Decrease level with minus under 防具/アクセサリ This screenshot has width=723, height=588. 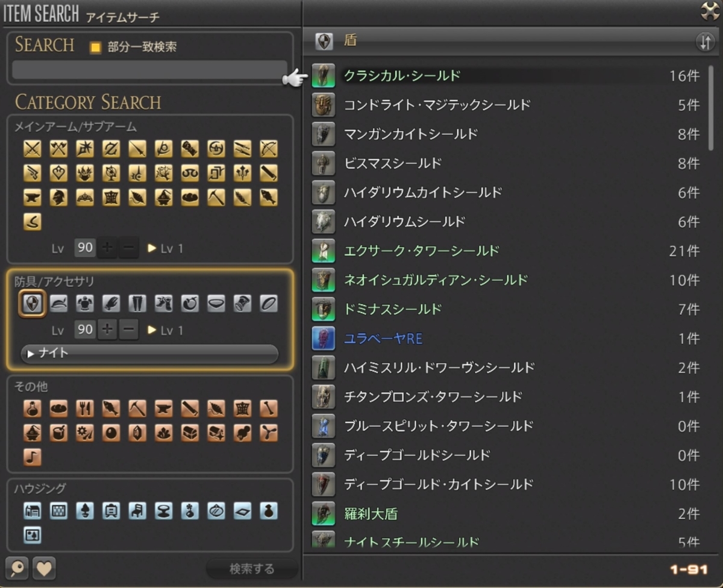pos(128,330)
